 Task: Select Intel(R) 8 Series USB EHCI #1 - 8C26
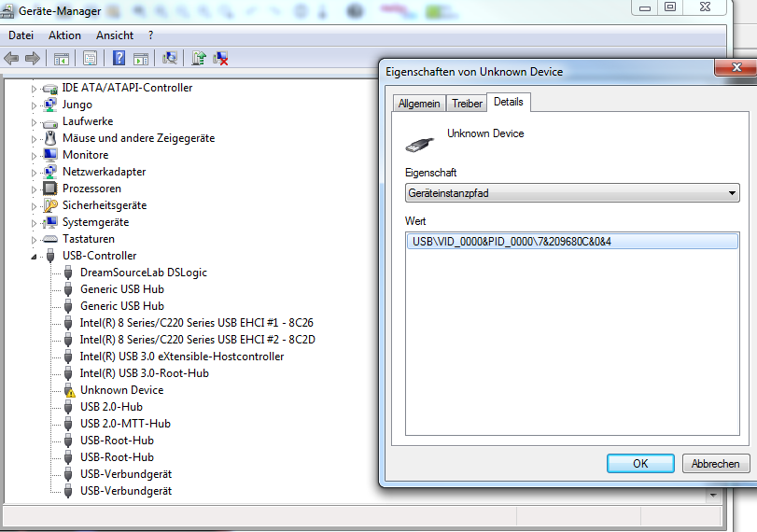pyautogui.click(x=197, y=323)
